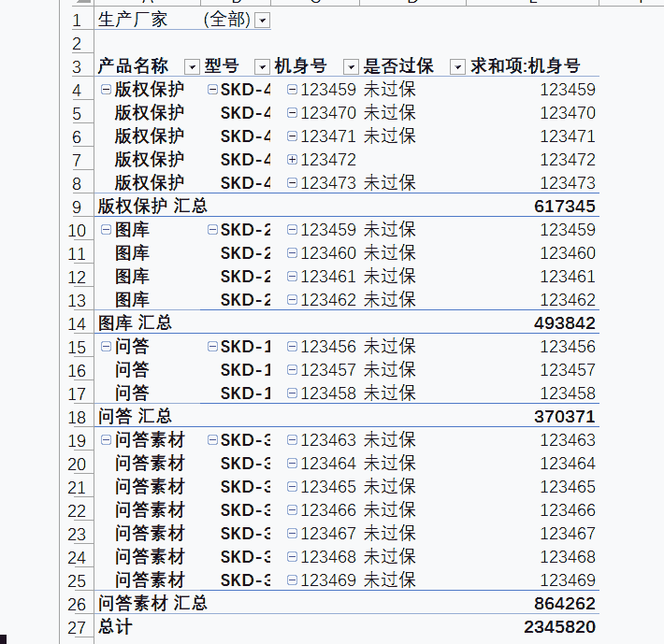664x644 pixels.
Task: Select the 版权保护 cell in row 6
Action: point(150,136)
